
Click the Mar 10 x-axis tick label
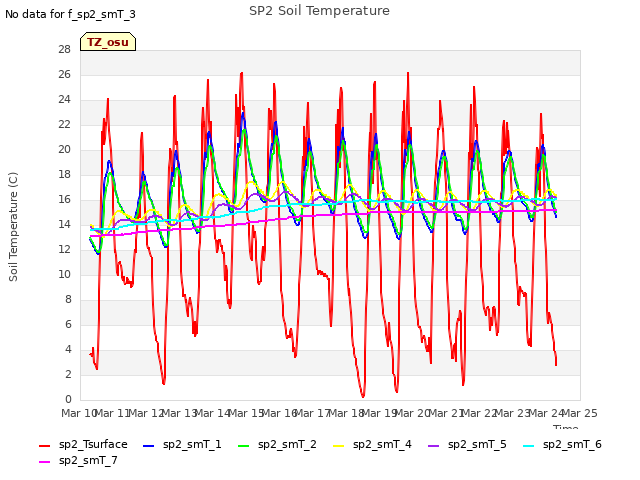[x=79, y=413]
